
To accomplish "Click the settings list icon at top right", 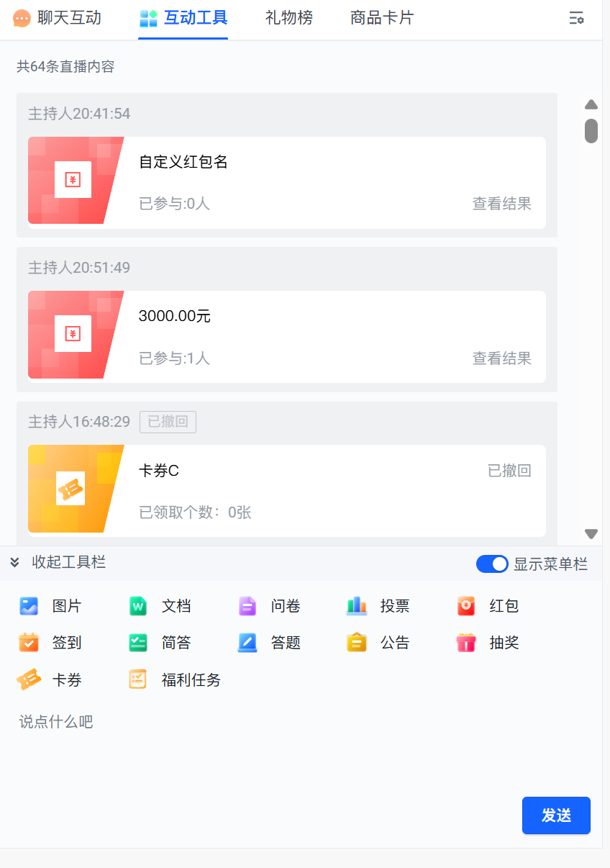I will 576,19.
